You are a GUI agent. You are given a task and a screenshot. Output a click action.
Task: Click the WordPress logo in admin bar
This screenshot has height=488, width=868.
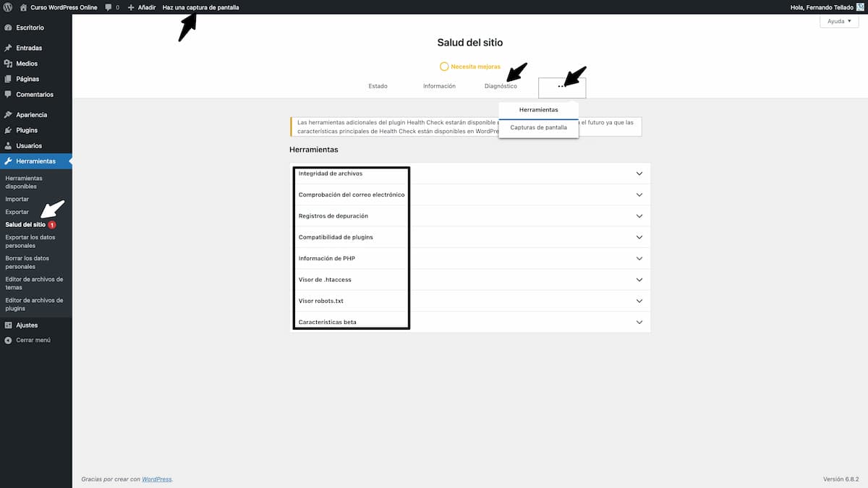(8, 7)
